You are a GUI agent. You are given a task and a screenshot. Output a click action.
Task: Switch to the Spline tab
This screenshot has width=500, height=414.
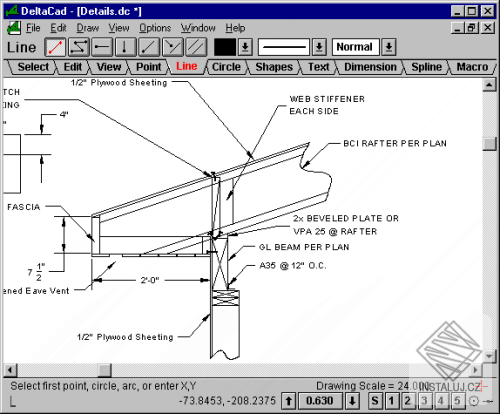pos(426,67)
